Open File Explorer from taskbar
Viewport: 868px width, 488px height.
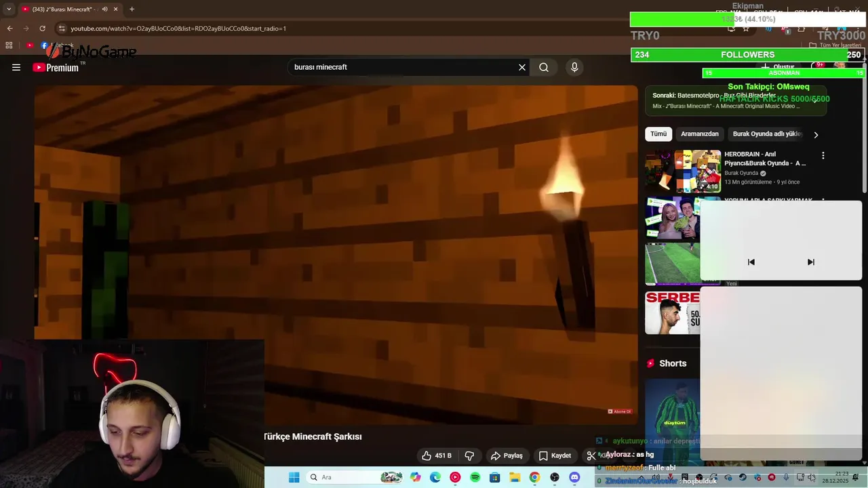(x=515, y=477)
